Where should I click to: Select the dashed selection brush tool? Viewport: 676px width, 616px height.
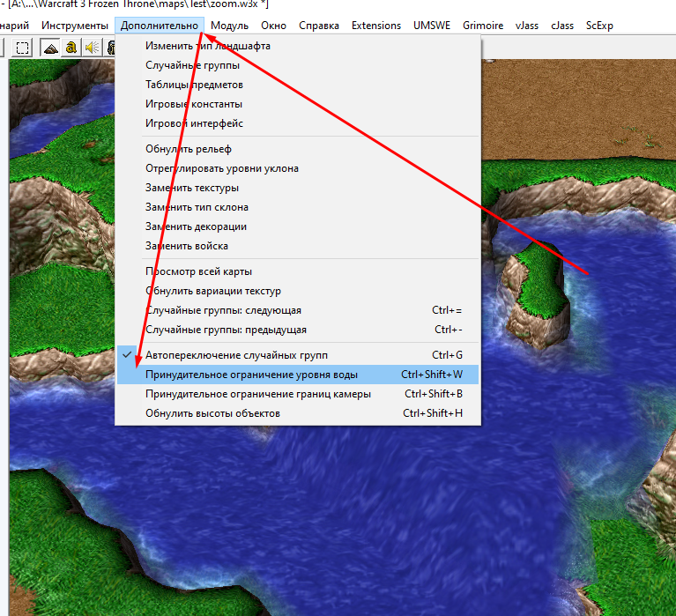(22, 48)
